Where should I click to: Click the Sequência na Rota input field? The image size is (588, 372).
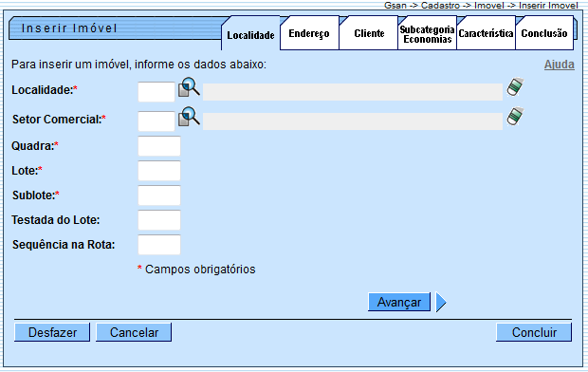[159, 245]
